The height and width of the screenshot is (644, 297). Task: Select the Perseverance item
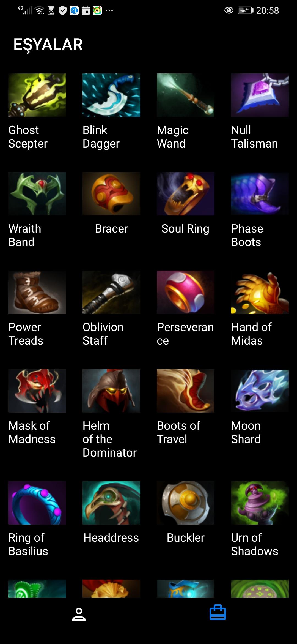(186, 292)
